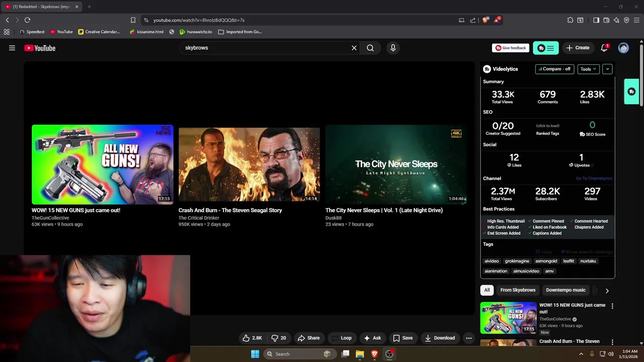Open browser main menu hamburger
Screen dimensions: 644x362
(x=636, y=20)
